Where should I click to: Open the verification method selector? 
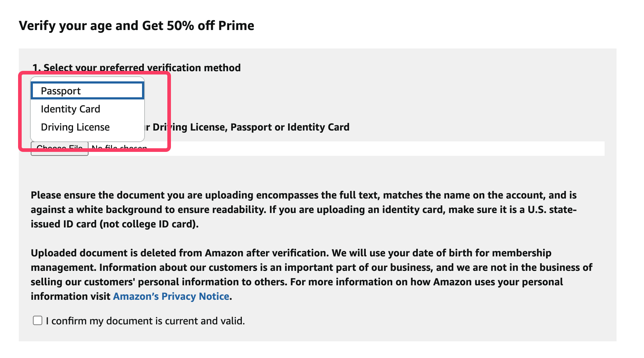click(x=87, y=91)
